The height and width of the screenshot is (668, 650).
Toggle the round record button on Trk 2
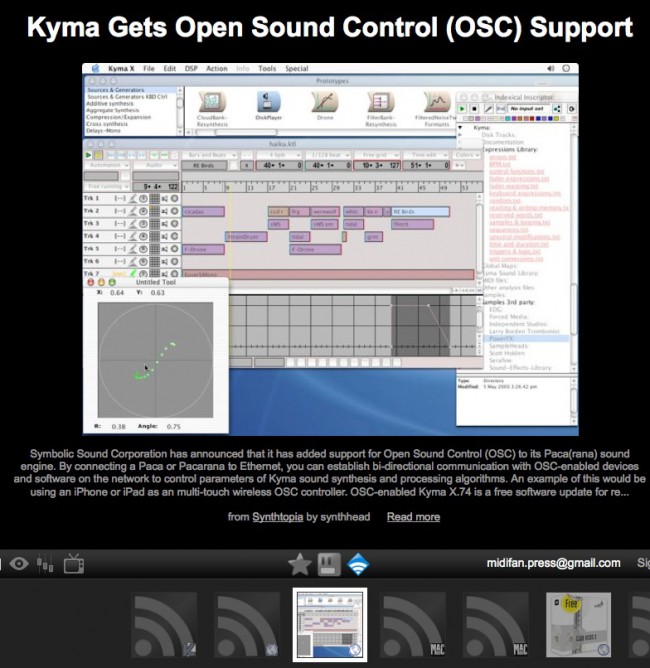pyautogui.click(x=175, y=211)
